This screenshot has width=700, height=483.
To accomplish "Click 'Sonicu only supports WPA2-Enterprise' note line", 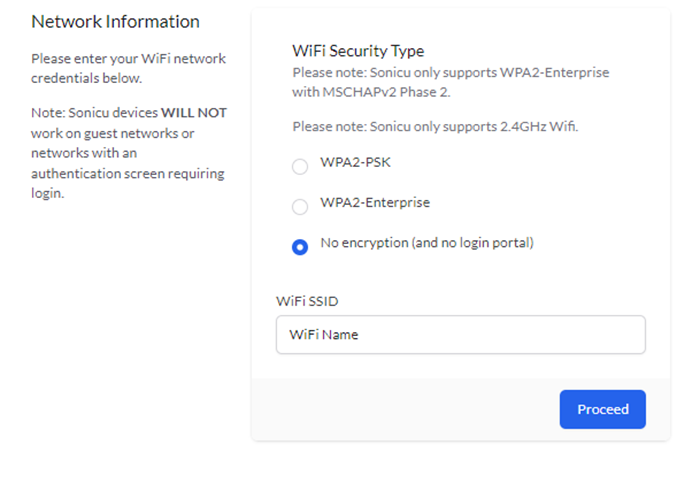I will pyautogui.click(x=450, y=73).
